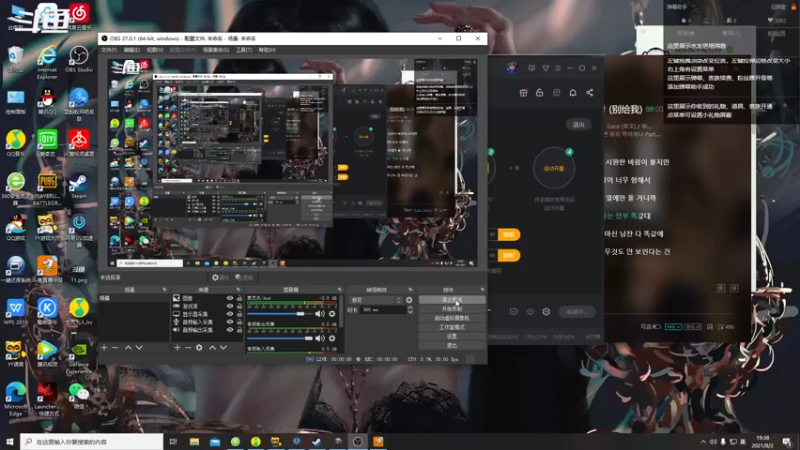
Task: Hide the 音频输出采集 source with its eye icon
Action: point(230,330)
